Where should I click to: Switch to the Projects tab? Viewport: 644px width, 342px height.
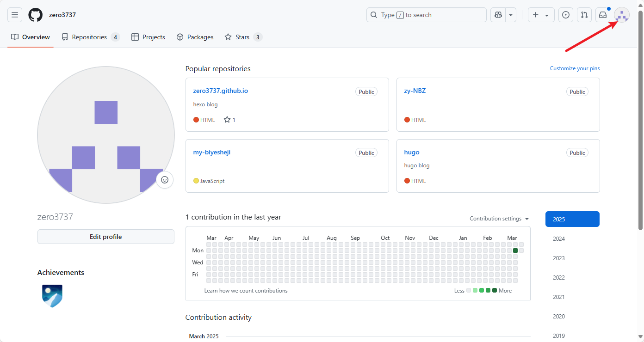tap(148, 37)
